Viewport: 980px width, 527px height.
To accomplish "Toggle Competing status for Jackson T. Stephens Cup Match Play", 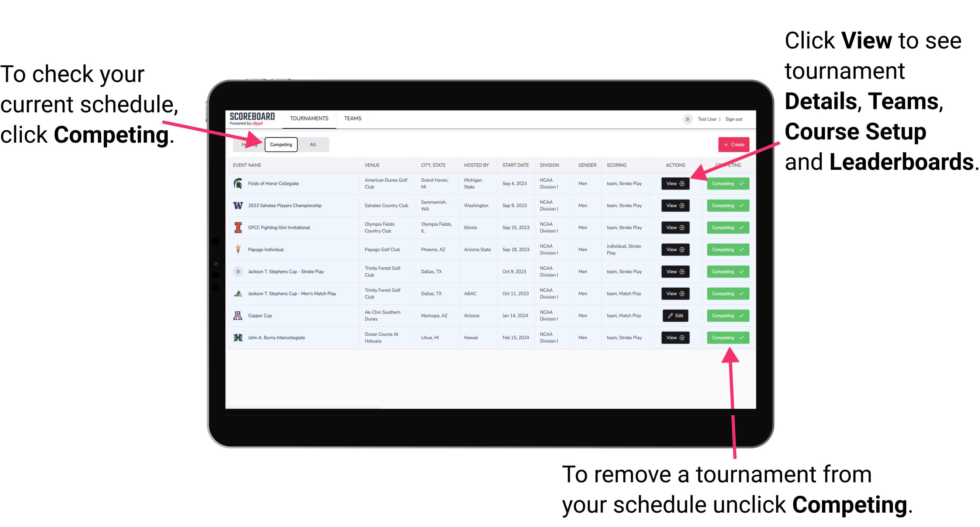I will tap(725, 293).
